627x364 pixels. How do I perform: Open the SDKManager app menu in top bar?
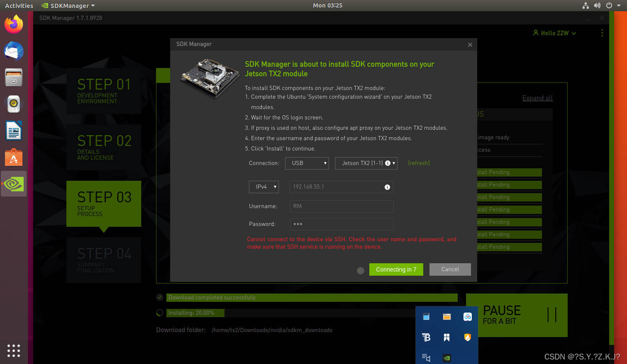point(68,5)
